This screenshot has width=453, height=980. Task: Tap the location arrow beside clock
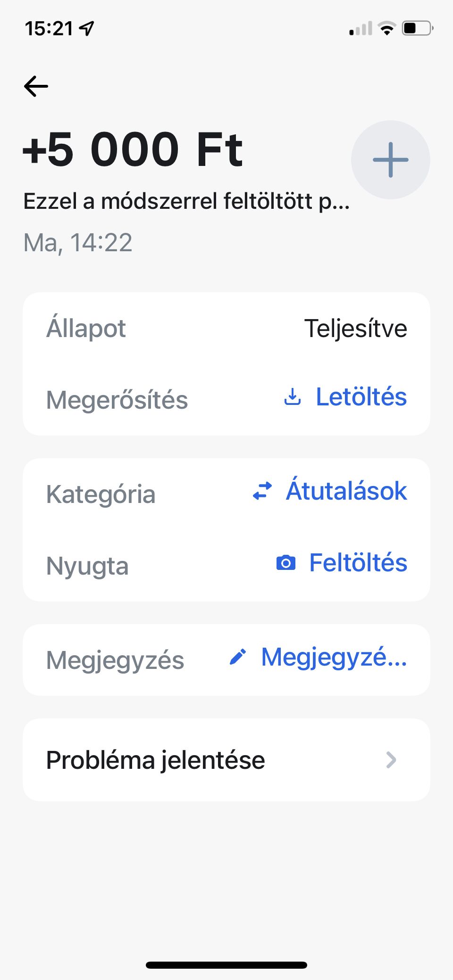[x=87, y=29]
